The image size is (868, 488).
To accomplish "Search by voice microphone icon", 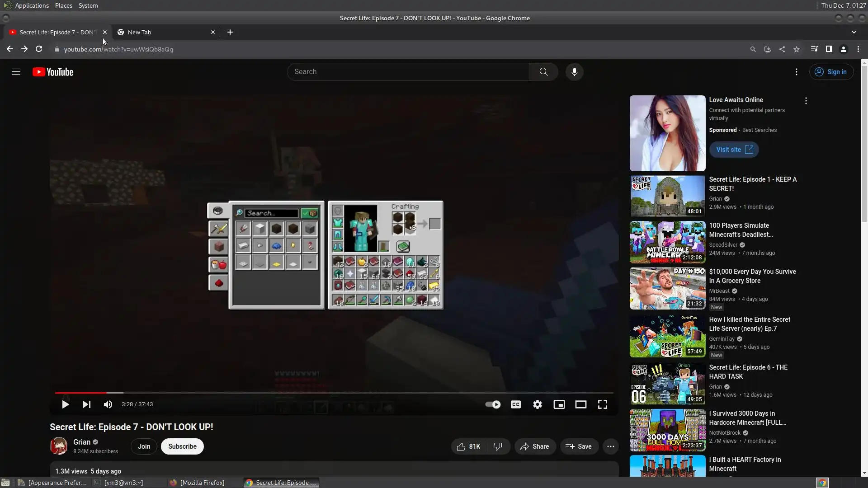I will click(x=574, y=72).
